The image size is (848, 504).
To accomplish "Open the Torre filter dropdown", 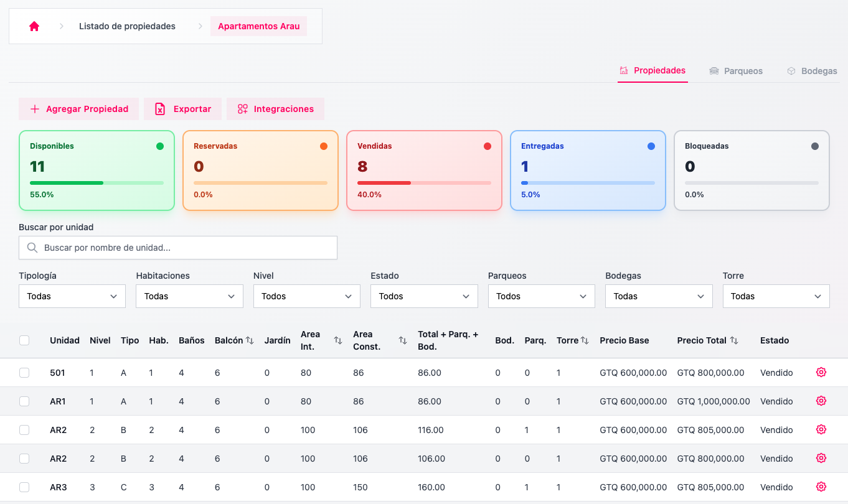I will coord(776,296).
